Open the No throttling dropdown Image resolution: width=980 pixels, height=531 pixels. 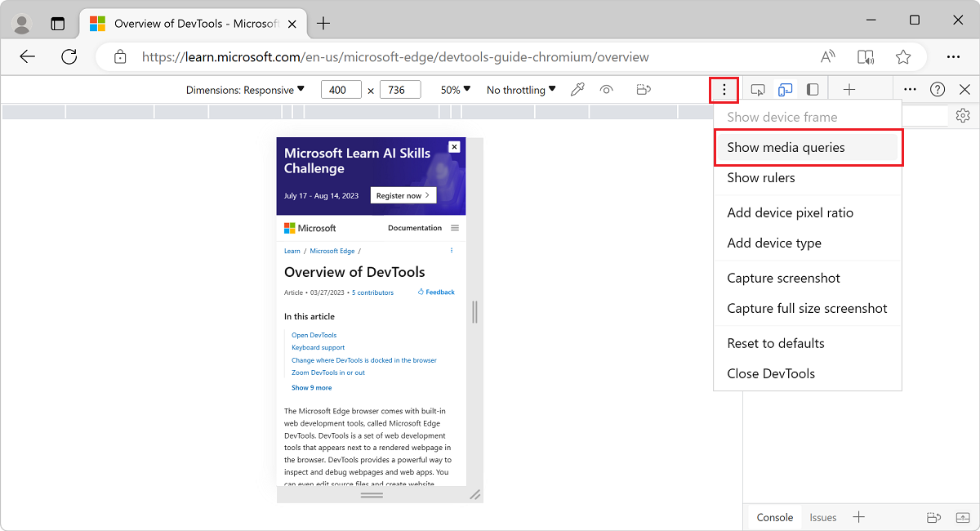pyautogui.click(x=519, y=90)
